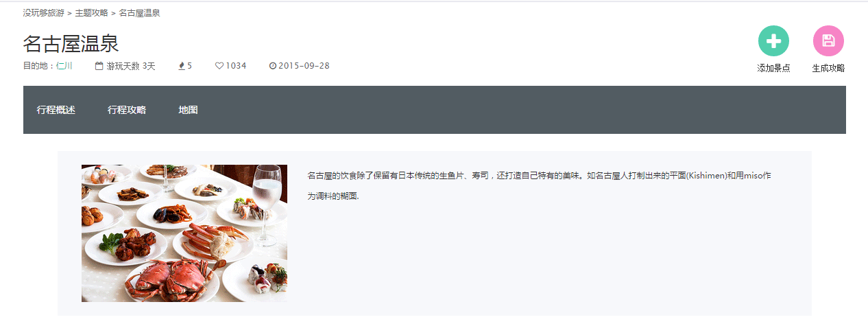Click 名古屋温泉 in the breadcrumb trail
The width and height of the screenshot is (868, 324).
tap(139, 13)
